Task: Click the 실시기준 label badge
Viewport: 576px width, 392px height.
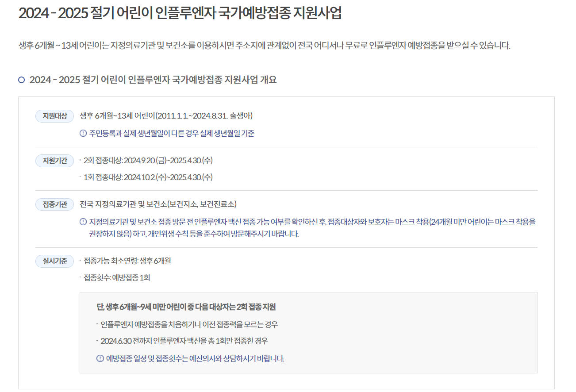Action: pos(54,261)
